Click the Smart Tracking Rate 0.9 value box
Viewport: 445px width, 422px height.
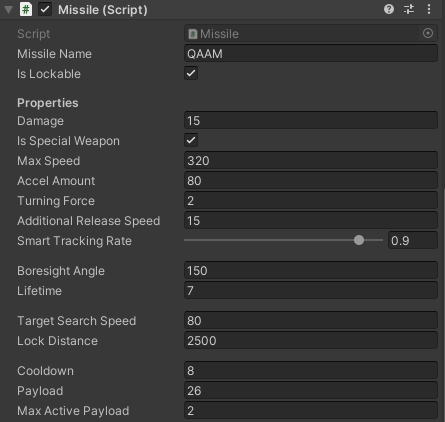point(413,240)
